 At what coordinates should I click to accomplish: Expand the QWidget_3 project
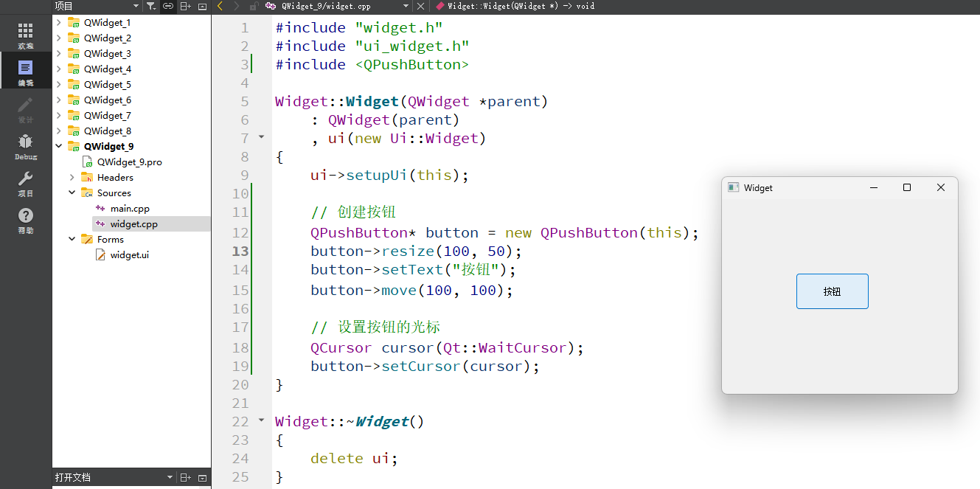tap(59, 53)
